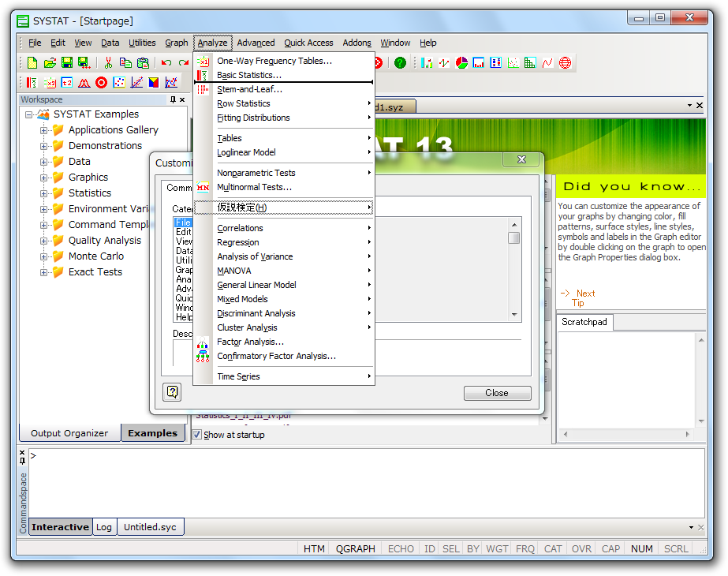Click the Save floppy disk icon
728x576 pixels.
point(67,62)
